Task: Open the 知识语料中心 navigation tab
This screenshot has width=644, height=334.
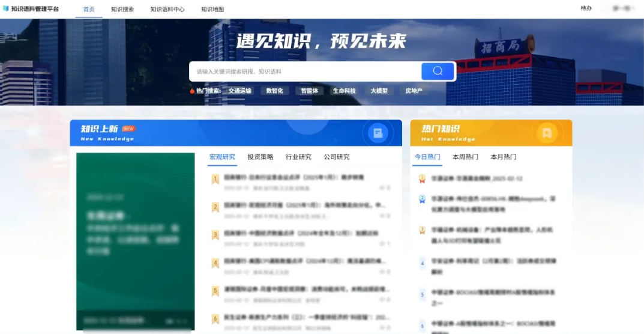Action: click(x=167, y=9)
